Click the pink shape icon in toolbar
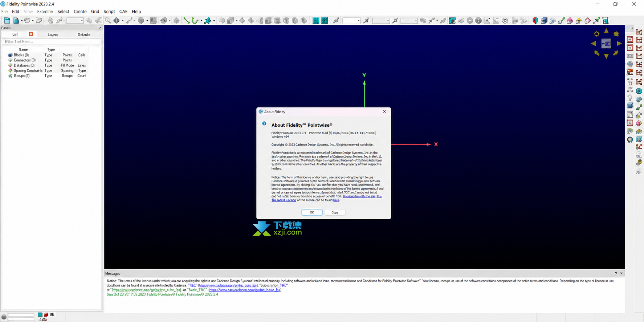The image size is (644, 322). [x=570, y=21]
